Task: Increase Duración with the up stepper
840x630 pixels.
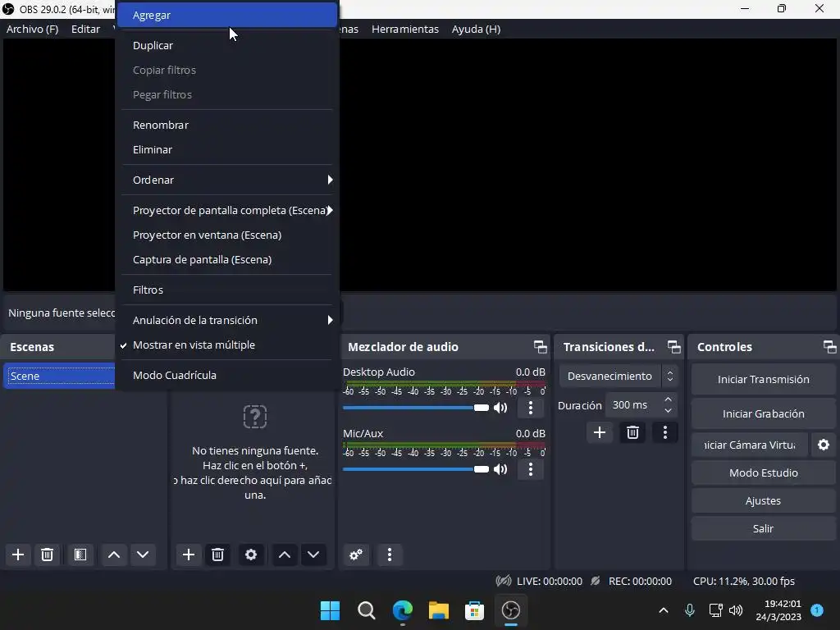Action: click(668, 399)
